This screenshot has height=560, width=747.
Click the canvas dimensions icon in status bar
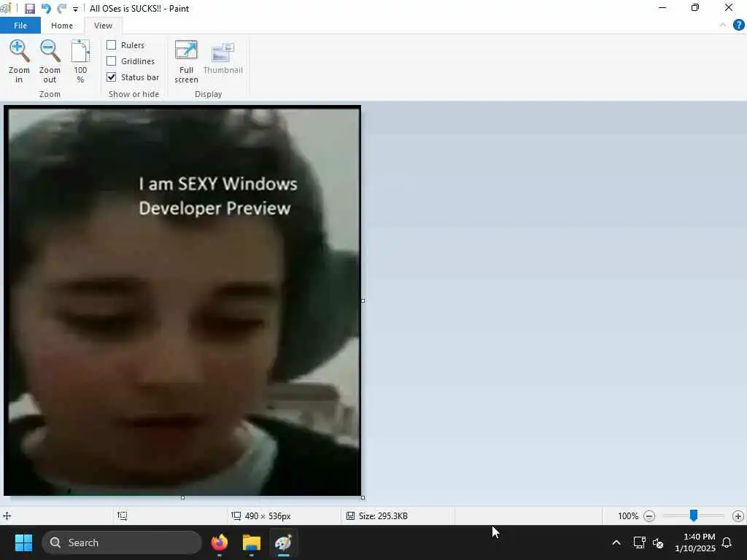tap(236, 516)
